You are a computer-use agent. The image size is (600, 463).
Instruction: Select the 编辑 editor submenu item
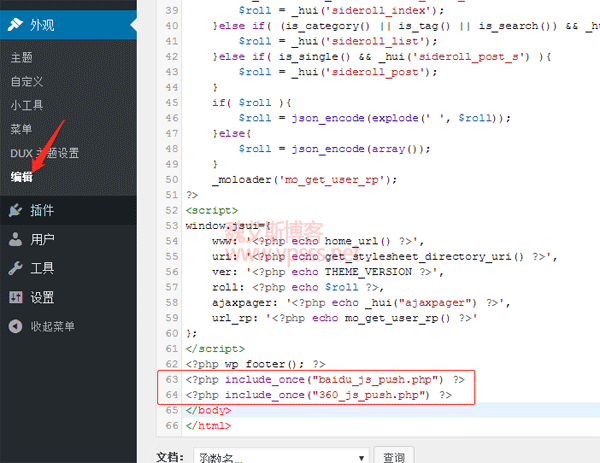[x=21, y=177]
